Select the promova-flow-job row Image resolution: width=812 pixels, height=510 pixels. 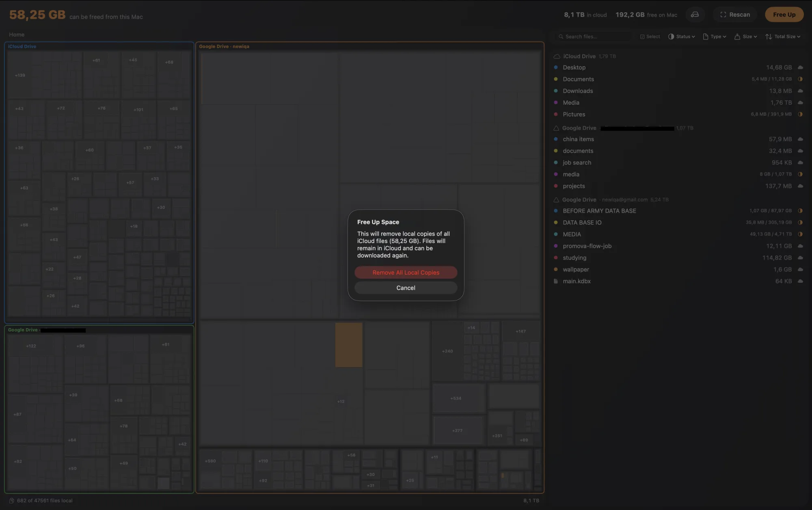(678, 246)
